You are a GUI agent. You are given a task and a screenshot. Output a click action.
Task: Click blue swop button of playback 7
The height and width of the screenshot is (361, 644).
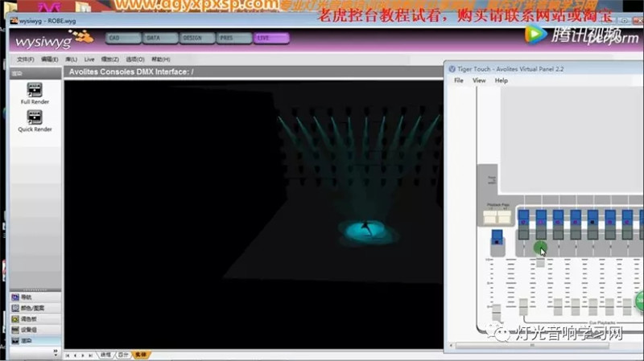[627, 217]
